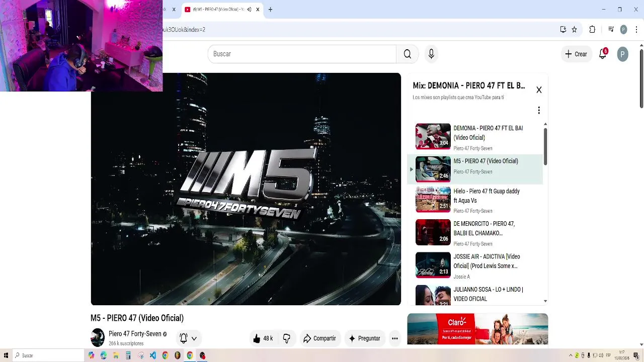Open the taskbar clock and date

[x=622, y=355]
